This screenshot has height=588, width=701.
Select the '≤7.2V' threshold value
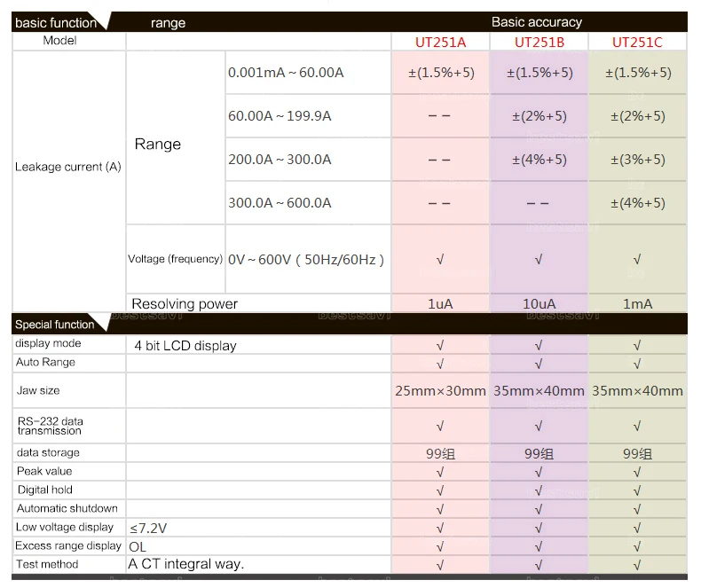(x=148, y=529)
